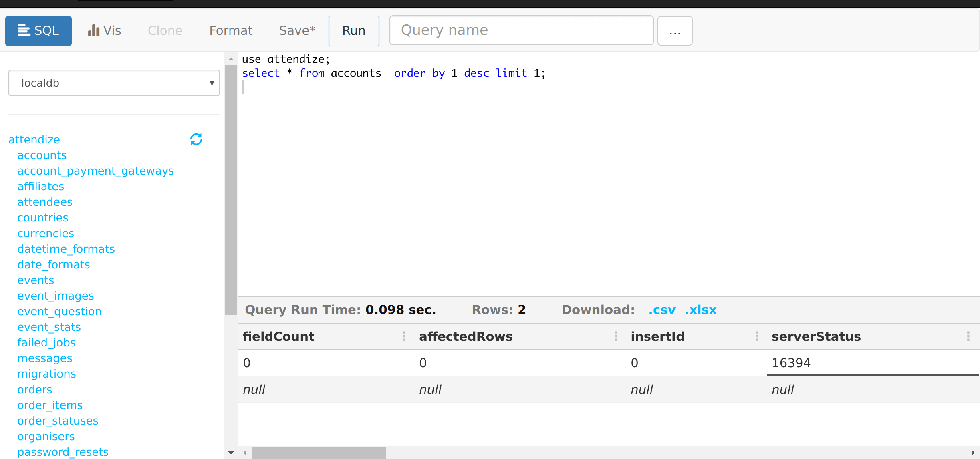
Task: Switch to the SQL tab
Action: tap(38, 31)
